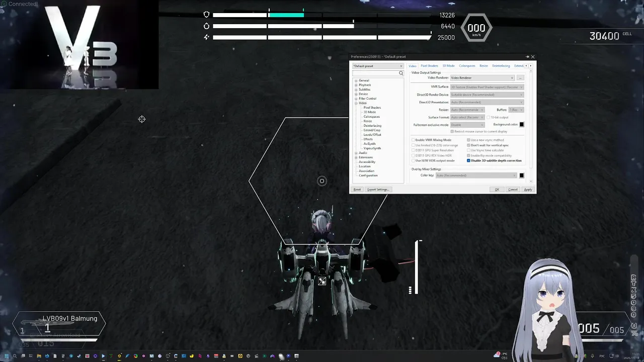Pin the Preferences window with pin icon
644x362 pixels.
[527, 57]
